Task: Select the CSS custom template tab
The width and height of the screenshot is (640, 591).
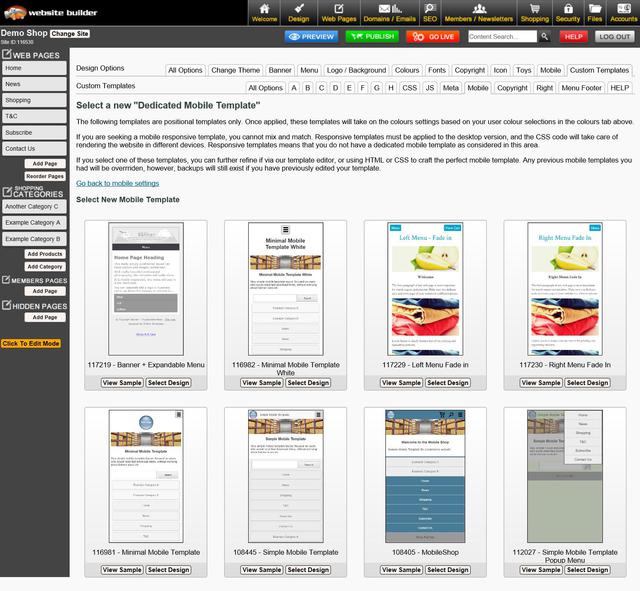Action: 408,88
